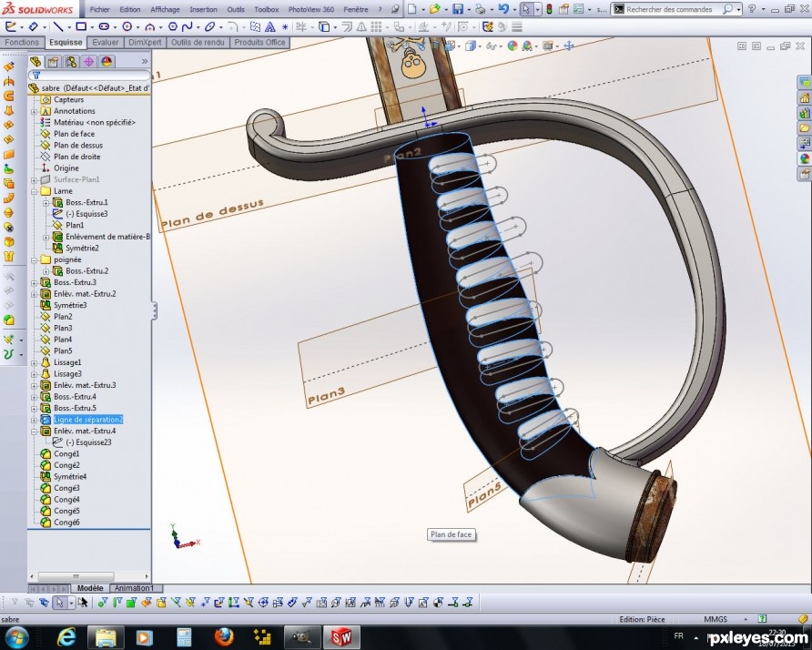Toggle the solid bodies selection filter

(161, 603)
